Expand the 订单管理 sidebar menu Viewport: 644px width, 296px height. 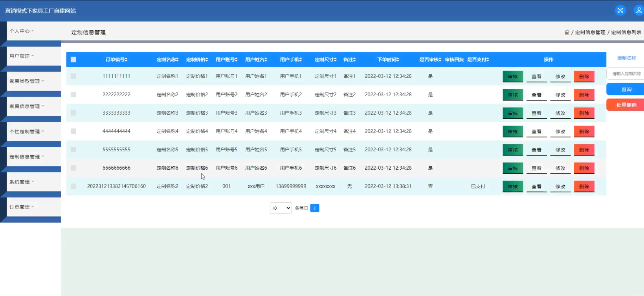pyautogui.click(x=34, y=207)
